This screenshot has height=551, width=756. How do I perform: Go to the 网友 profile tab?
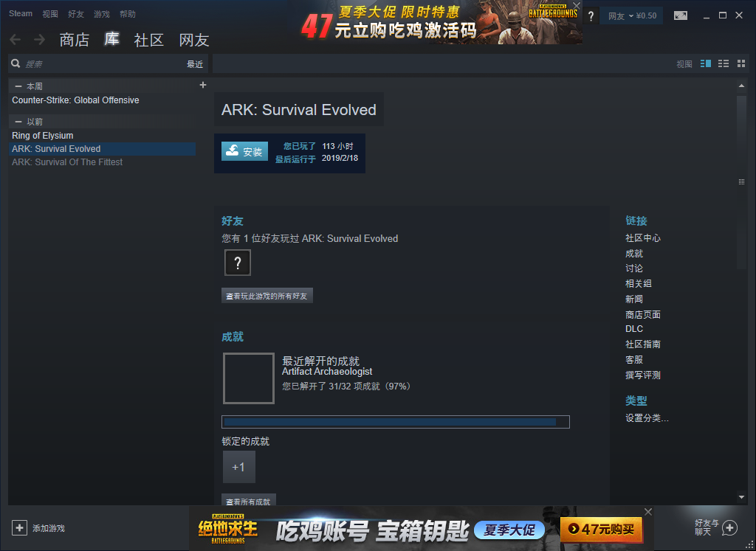pyautogui.click(x=194, y=40)
